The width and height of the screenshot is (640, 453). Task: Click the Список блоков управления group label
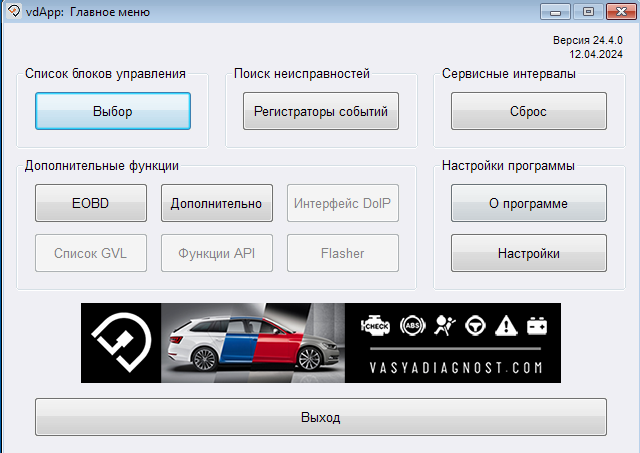105,74
